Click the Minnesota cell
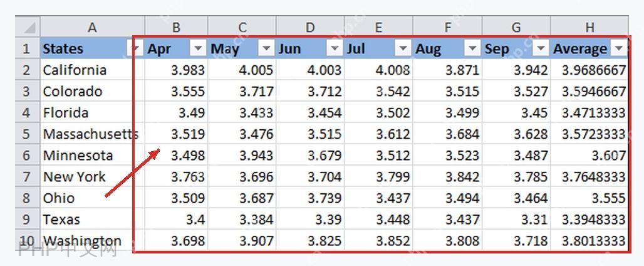 click(x=93, y=155)
